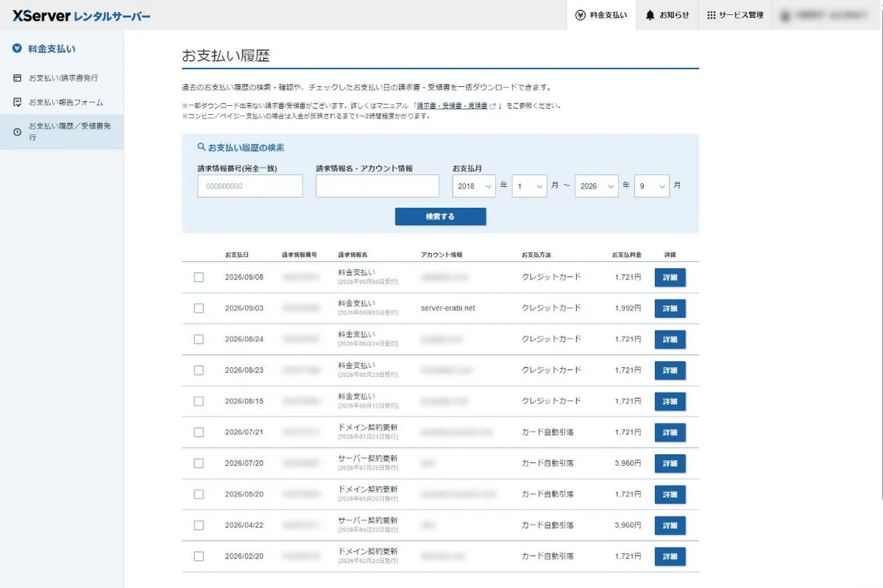The image size is (883, 588).
Task: Open the 料金支払い top tab
Action: [601, 15]
